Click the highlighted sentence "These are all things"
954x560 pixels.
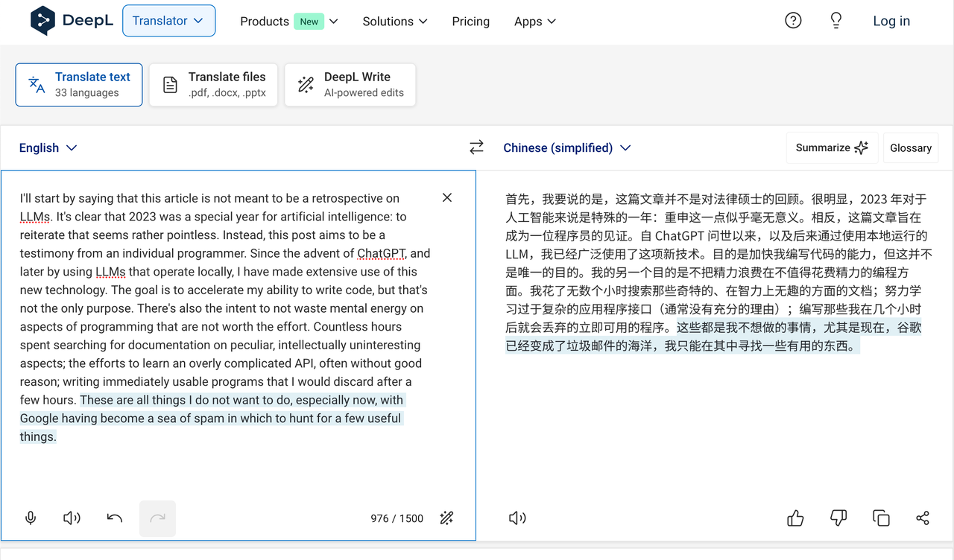click(211, 418)
